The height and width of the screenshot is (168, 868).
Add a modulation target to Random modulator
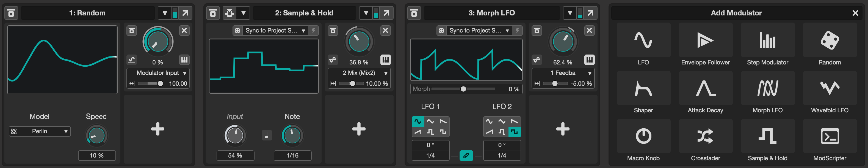[x=158, y=129]
